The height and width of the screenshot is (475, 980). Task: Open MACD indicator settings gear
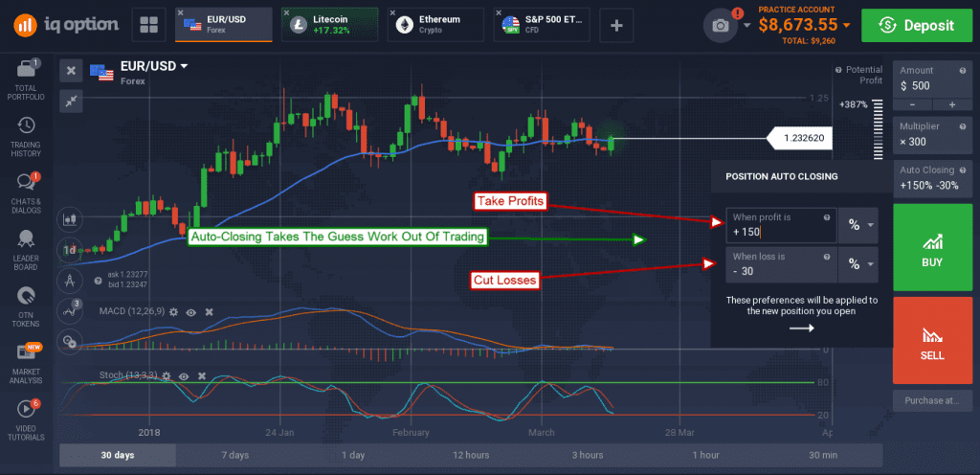pos(173,311)
